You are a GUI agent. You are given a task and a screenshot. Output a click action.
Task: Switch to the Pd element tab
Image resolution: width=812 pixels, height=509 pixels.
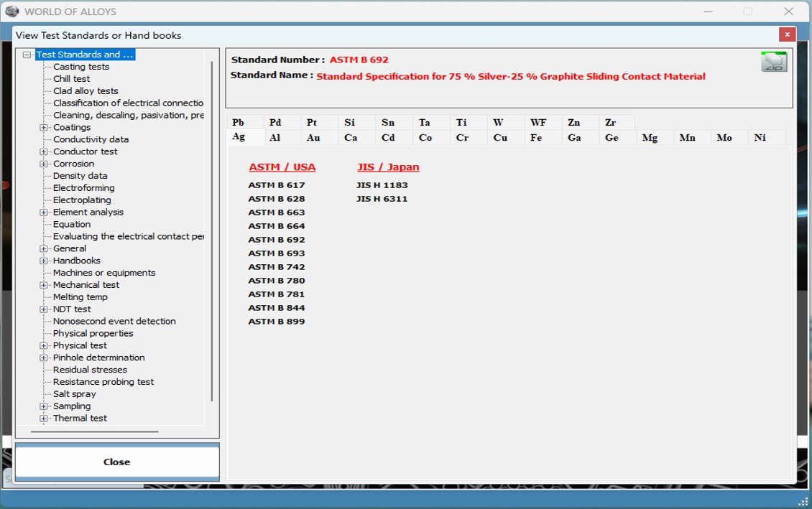(282, 122)
